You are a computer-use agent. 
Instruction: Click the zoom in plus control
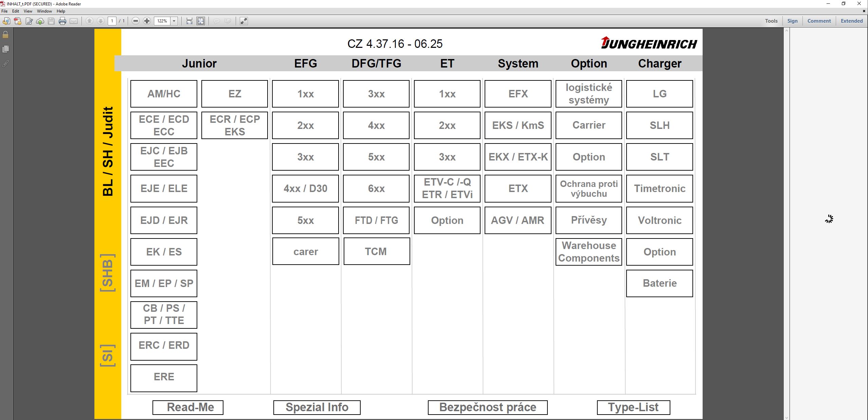pos(147,21)
